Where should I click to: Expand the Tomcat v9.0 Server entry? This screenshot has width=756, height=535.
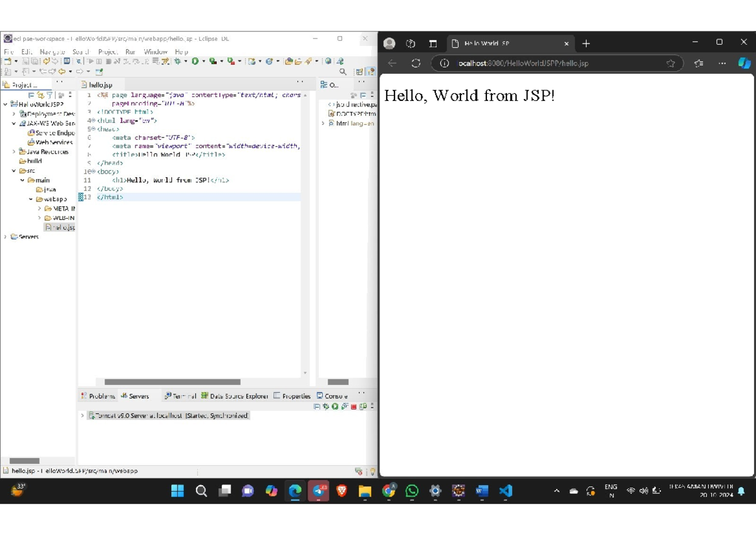point(82,415)
